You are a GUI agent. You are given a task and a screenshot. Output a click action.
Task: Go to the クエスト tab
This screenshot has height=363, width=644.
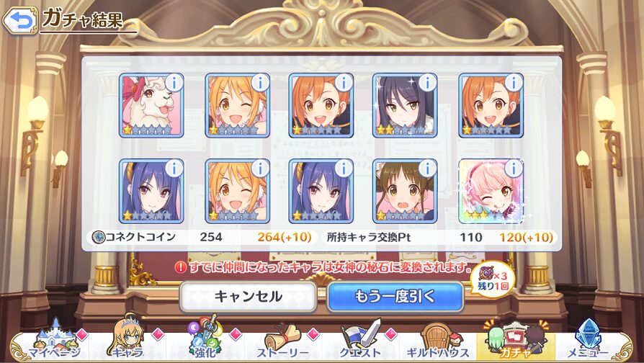pos(361,341)
